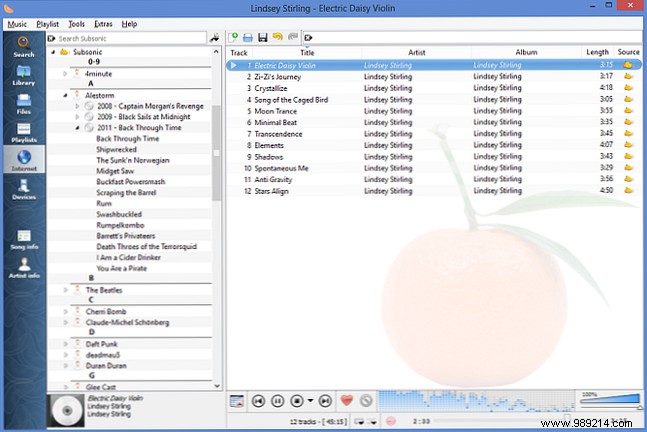Open the repeat mode dropdown in status bar

(x=359, y=421)
